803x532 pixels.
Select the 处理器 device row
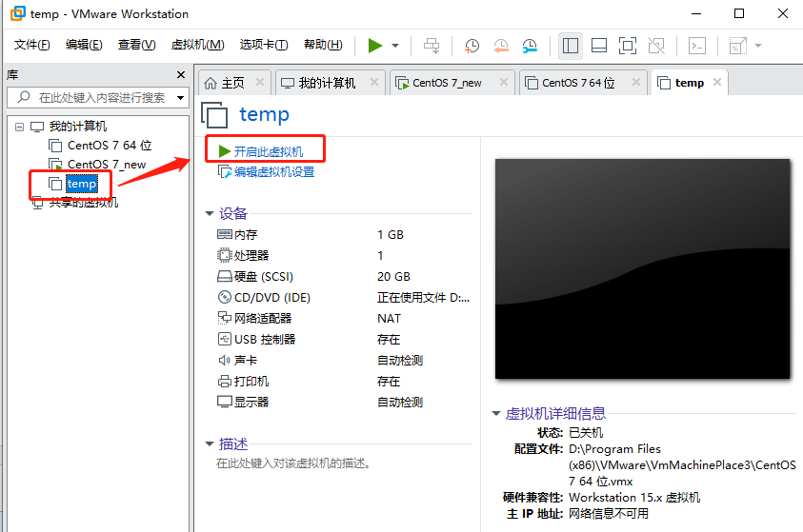pyautogui.click(x=343, y=256)
